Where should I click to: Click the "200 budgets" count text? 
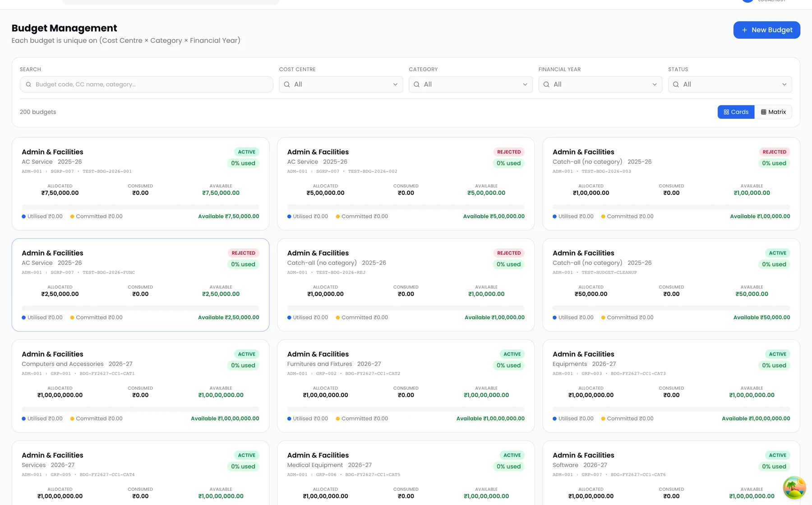(38, 112)
